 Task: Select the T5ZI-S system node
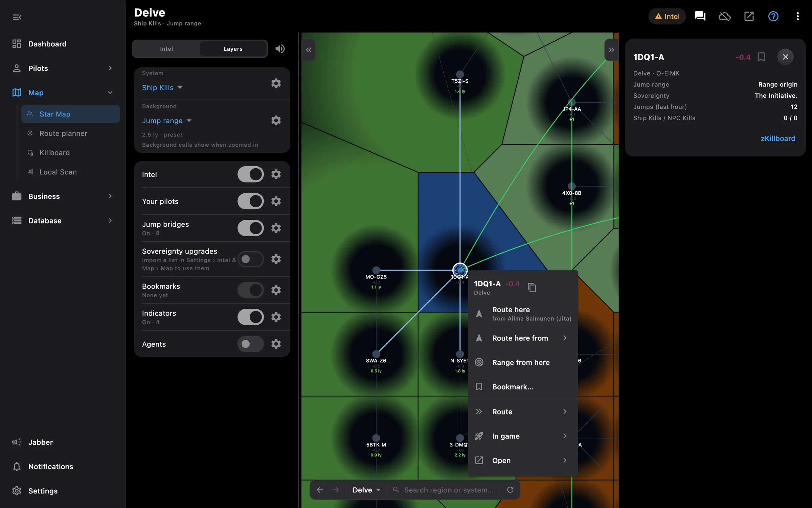tap(460, 74)
